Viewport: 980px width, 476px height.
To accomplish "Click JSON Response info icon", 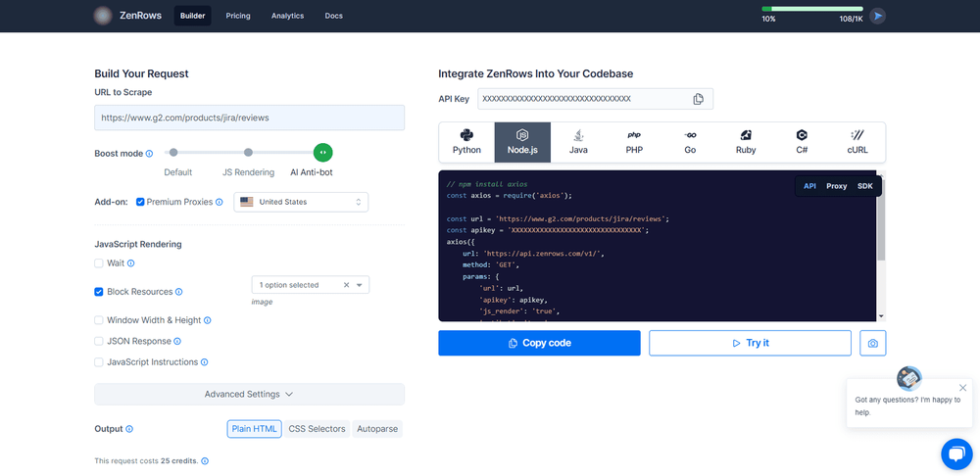I will pos(176,341).
